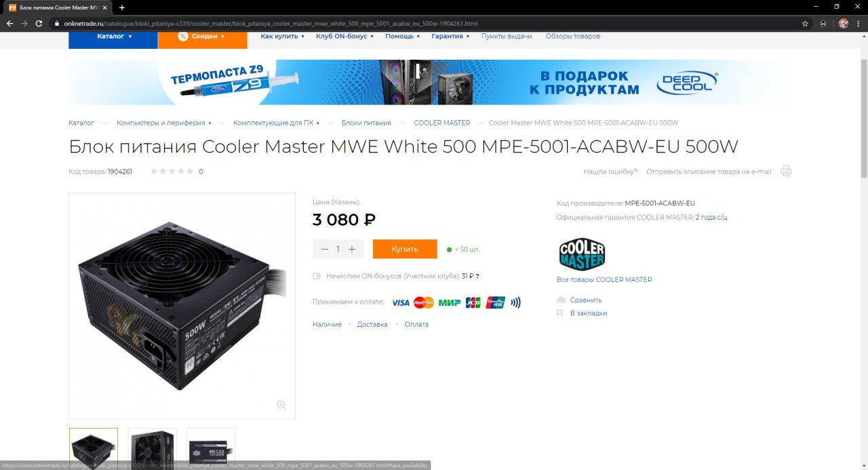Open the Каталог dropdown menu
The height and width of the screenshot is (470, 868).
point(113,37)
